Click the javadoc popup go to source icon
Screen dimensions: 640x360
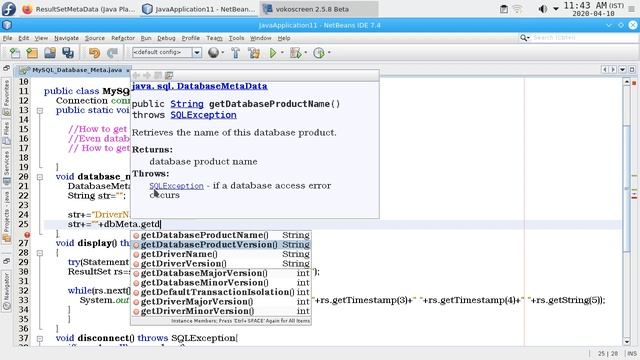point(169,76)
